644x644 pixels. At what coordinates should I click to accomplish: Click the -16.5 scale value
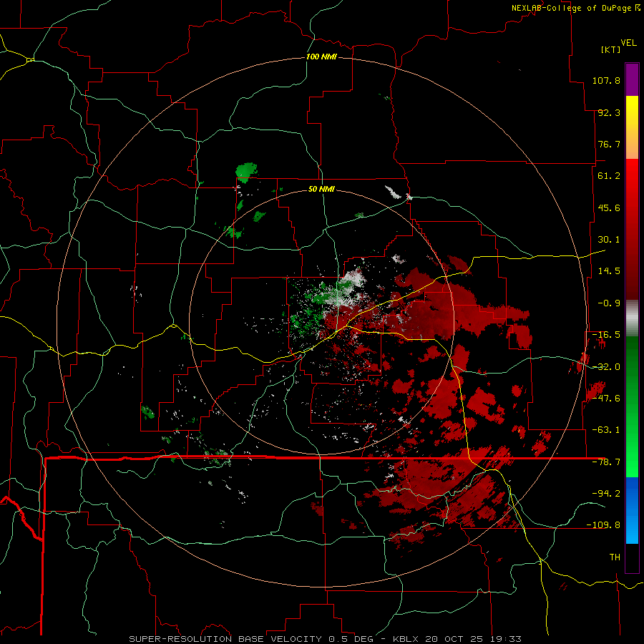[606, 335]
